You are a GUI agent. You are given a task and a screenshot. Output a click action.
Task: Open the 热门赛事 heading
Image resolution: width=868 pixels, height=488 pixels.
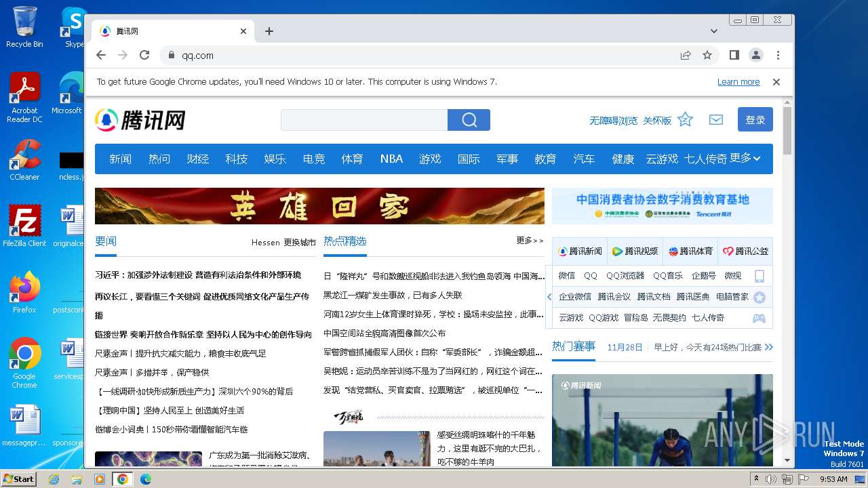click(x=574, y=346)
